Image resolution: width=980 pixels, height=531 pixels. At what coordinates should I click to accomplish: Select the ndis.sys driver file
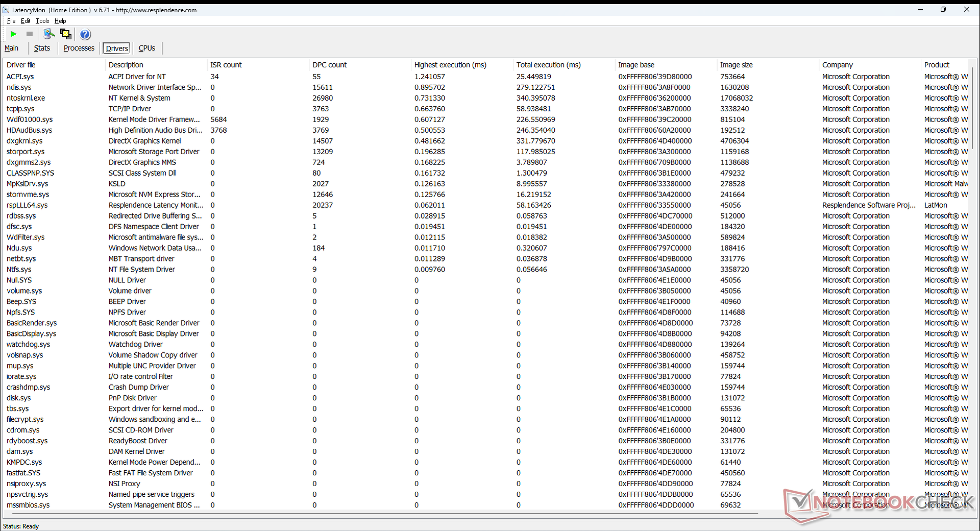coord(19,87)
